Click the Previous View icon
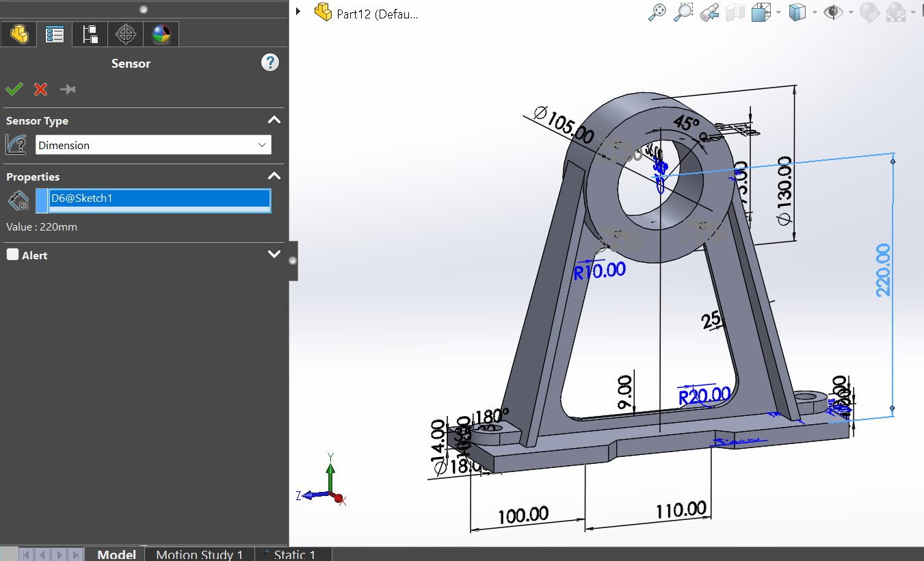Screen dimensions: 924x561 pos(709,12)
